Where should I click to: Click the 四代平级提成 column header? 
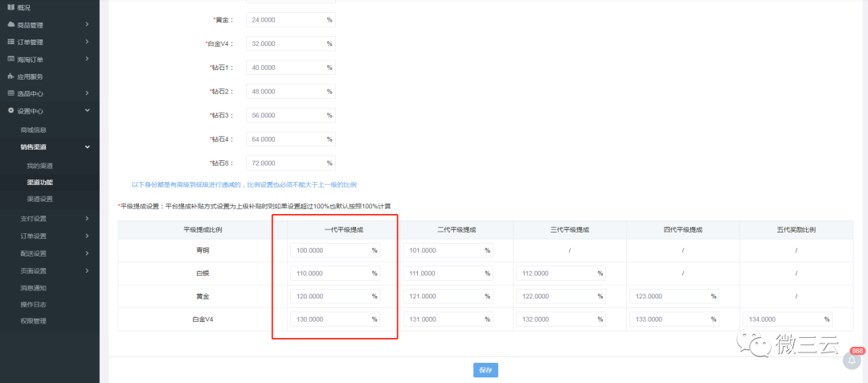click(x=683, y=229)
